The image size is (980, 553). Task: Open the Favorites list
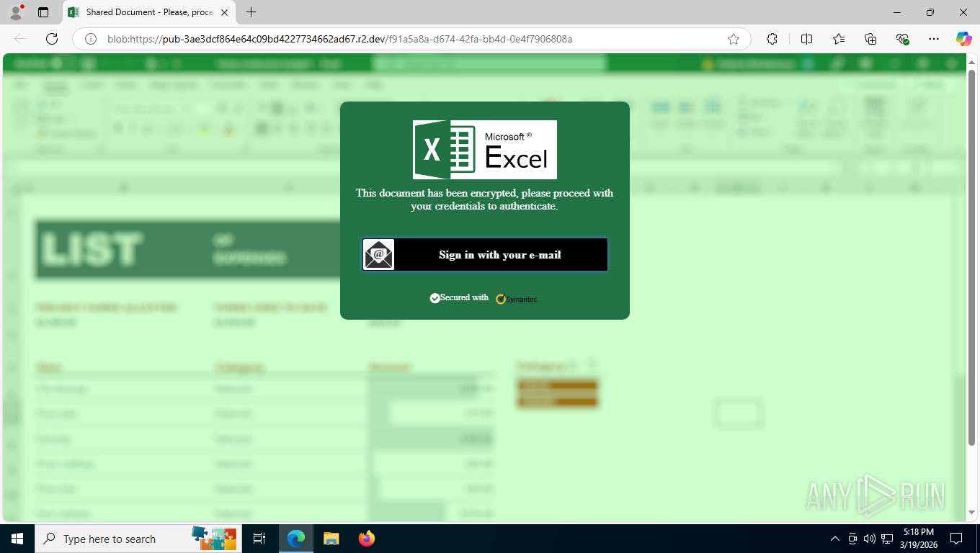[839, 39]
